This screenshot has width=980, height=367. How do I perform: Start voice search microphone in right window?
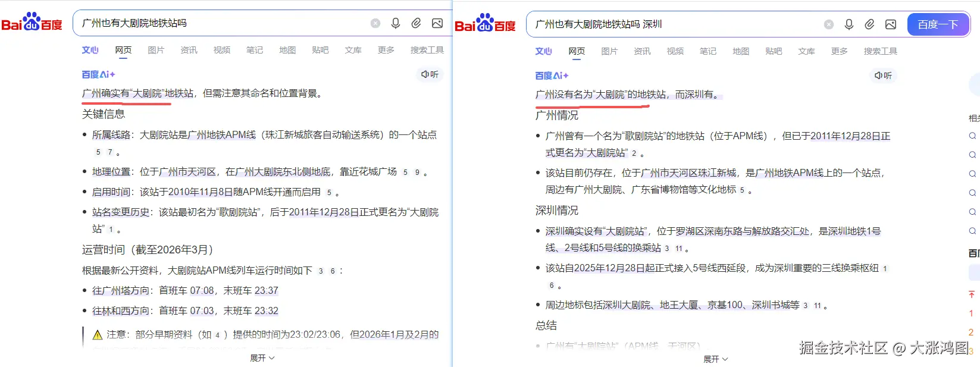click(849, 24)
